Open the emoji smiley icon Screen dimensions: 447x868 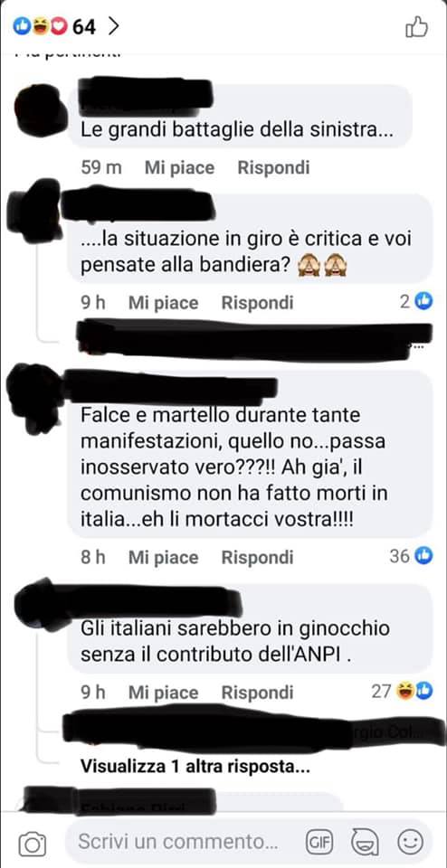pos(410,843)
